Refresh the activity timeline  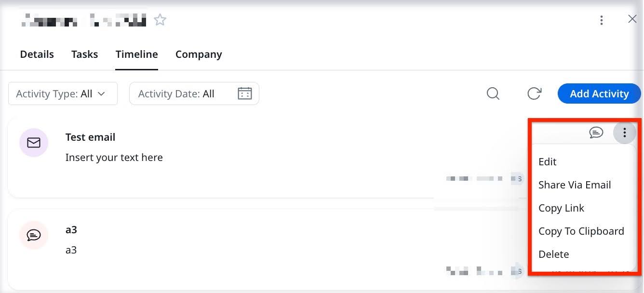534,93
